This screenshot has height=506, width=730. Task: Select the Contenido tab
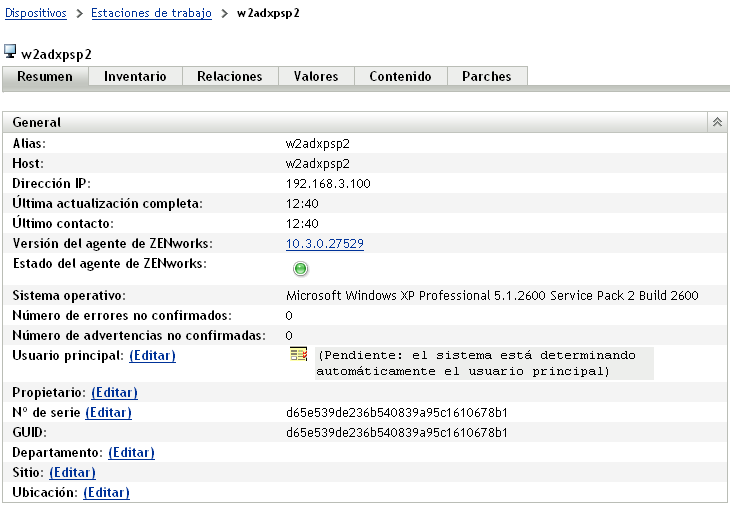pyautogui.click(x=400, y=76)
